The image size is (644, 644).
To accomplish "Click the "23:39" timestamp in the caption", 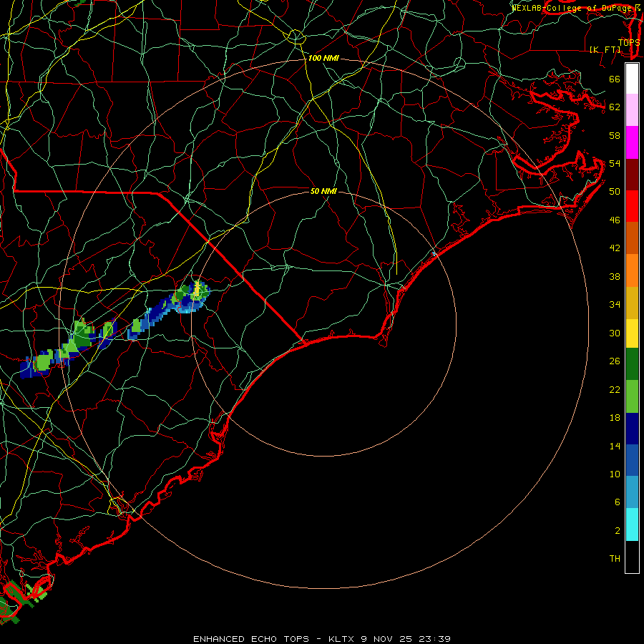I will (x=434, y=639).
